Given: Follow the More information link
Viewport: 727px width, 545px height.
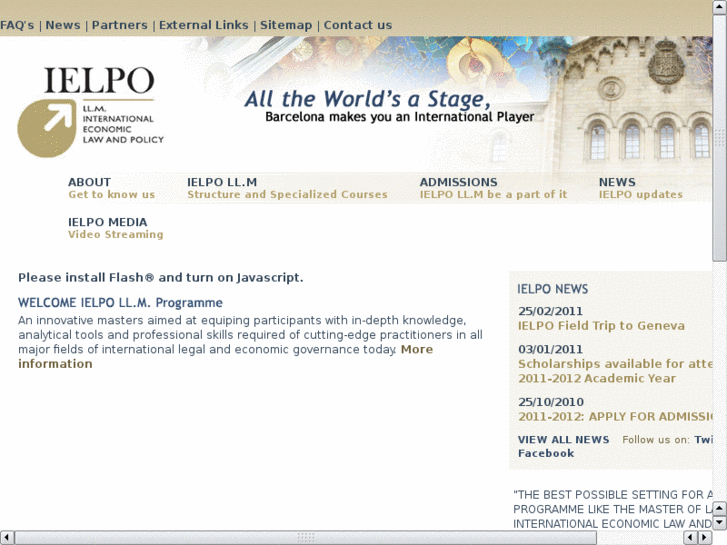Looking at the screenshot, I should (x=417, y=349).
